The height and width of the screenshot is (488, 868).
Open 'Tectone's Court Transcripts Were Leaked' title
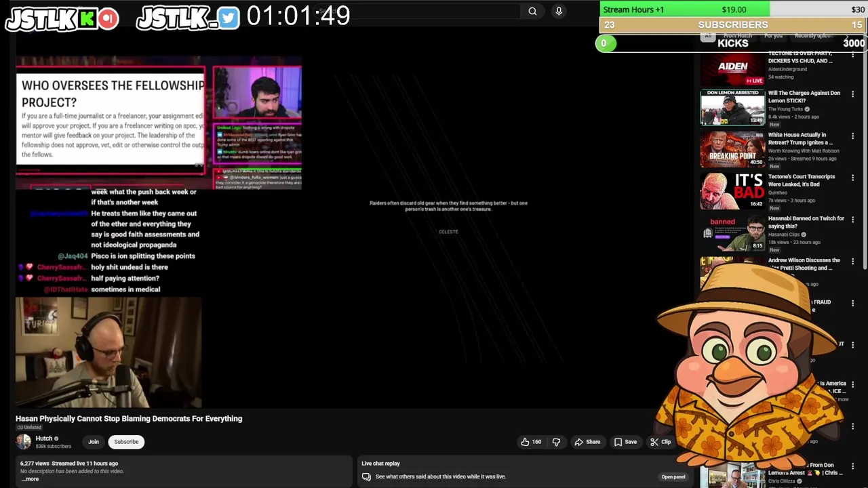click(x=802, y=180)
